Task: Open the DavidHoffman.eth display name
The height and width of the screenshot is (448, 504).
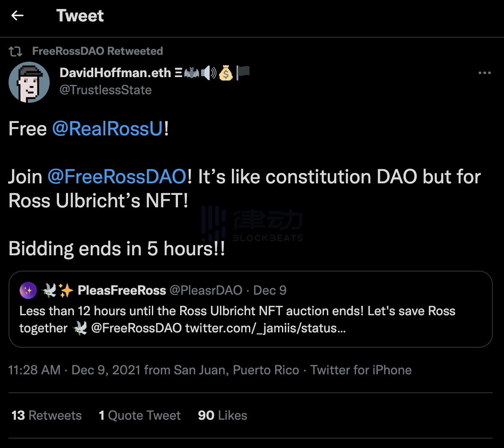Action: click(115, 73)
